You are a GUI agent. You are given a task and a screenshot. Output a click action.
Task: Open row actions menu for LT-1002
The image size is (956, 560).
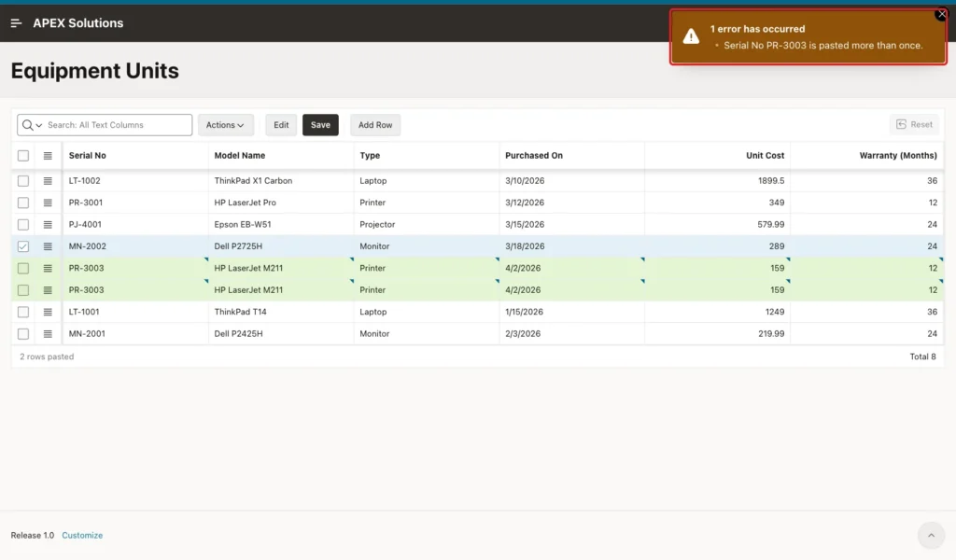[48, 181]
